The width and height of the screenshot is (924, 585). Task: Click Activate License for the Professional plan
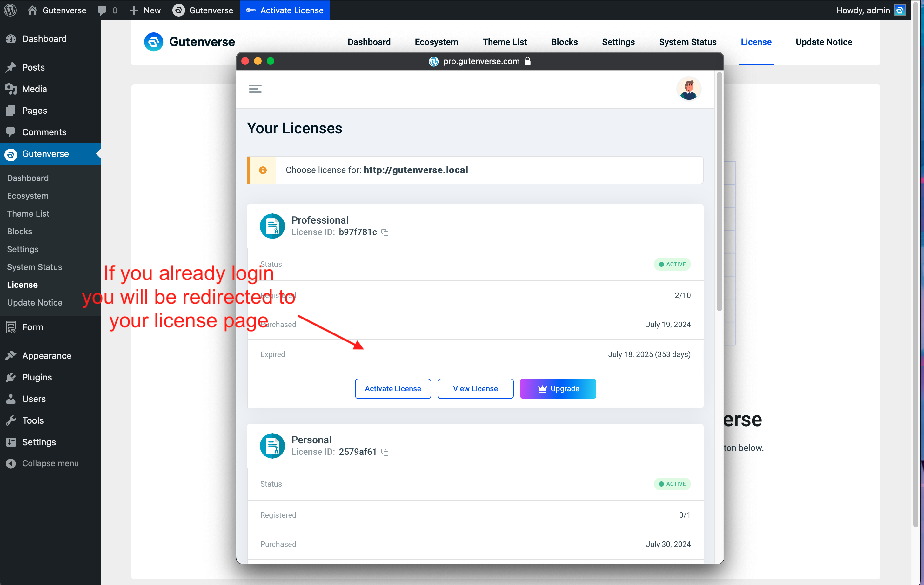pyautogui.click(x=392, y=388)
